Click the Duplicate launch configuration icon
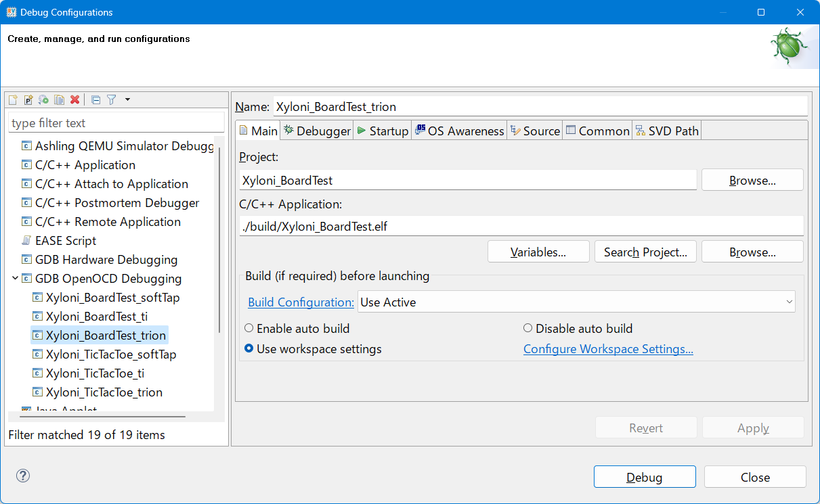820x504 pixels. coord(59,100)
